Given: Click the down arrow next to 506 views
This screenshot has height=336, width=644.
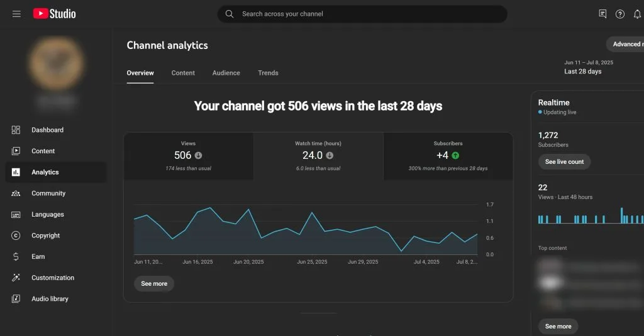Looking at the screenshot, I should (198, 156).
